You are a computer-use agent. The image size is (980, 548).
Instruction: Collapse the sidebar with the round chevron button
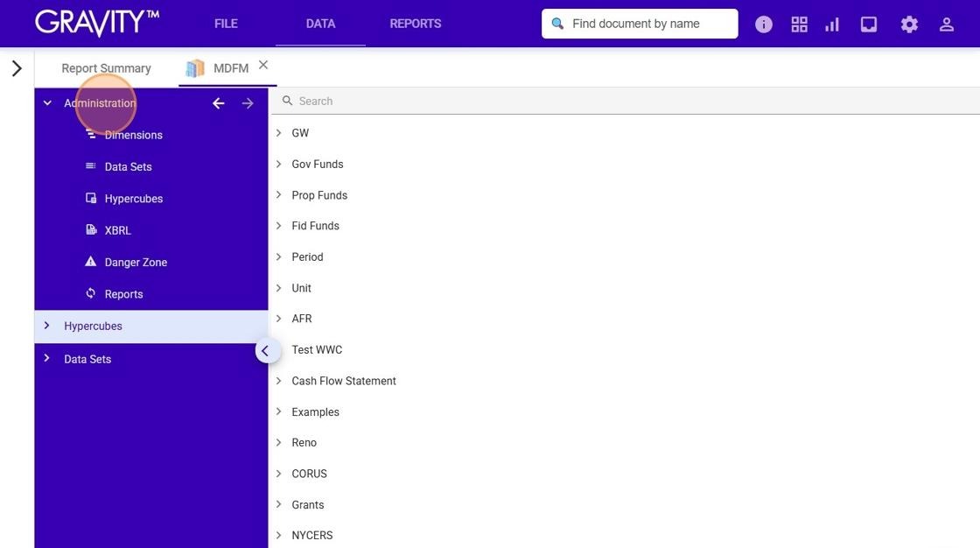[x=266, y=351]
